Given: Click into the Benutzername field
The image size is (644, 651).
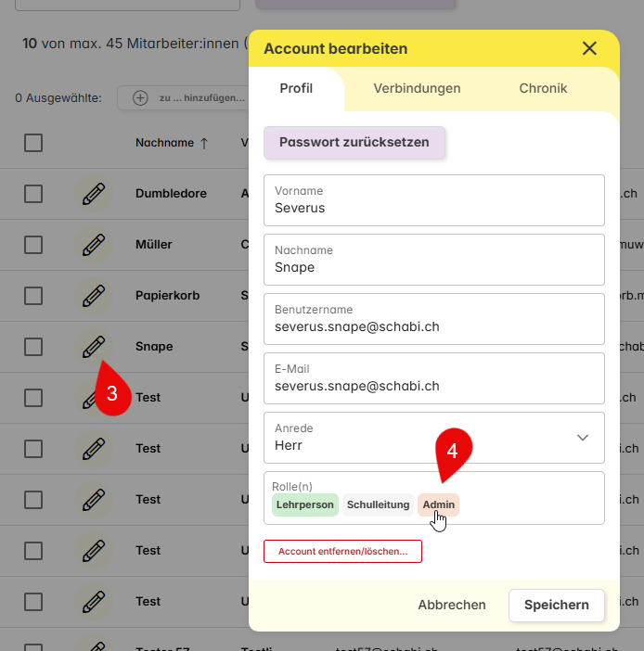Looking at the screenshot, I should [434, 319].
